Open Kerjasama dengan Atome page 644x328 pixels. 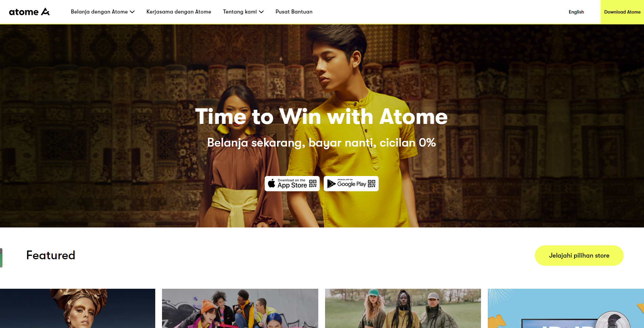click(179, 12)
